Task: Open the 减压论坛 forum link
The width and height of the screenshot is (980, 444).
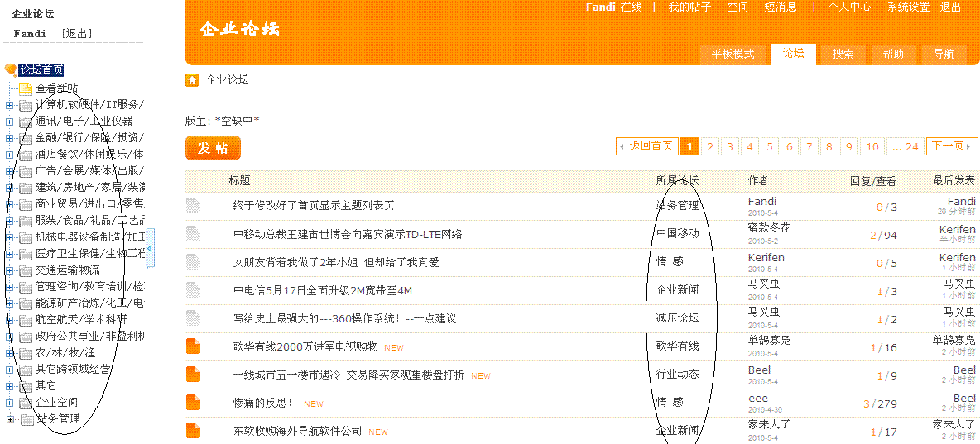Action: coord(678,317)
